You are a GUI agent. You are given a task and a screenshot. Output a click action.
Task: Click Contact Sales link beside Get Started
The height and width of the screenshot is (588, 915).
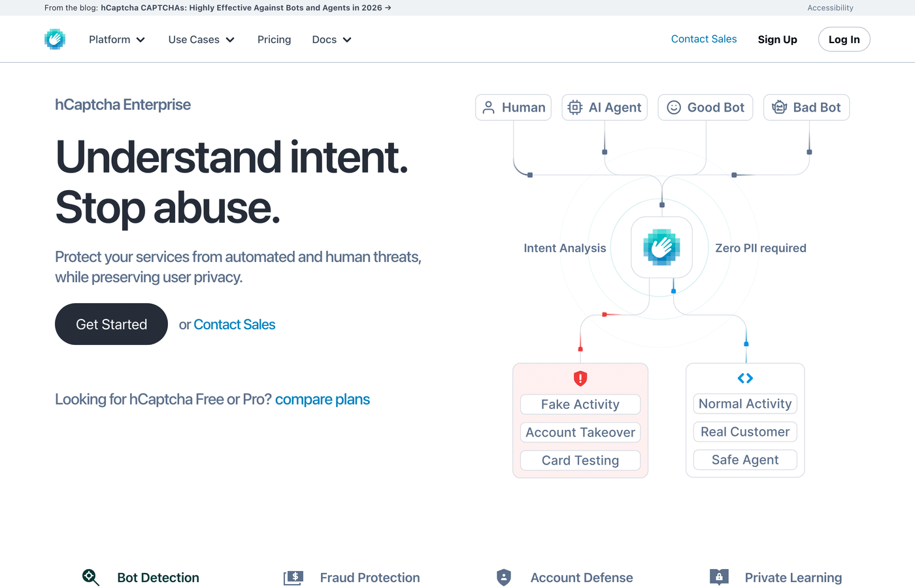[235, 325]
